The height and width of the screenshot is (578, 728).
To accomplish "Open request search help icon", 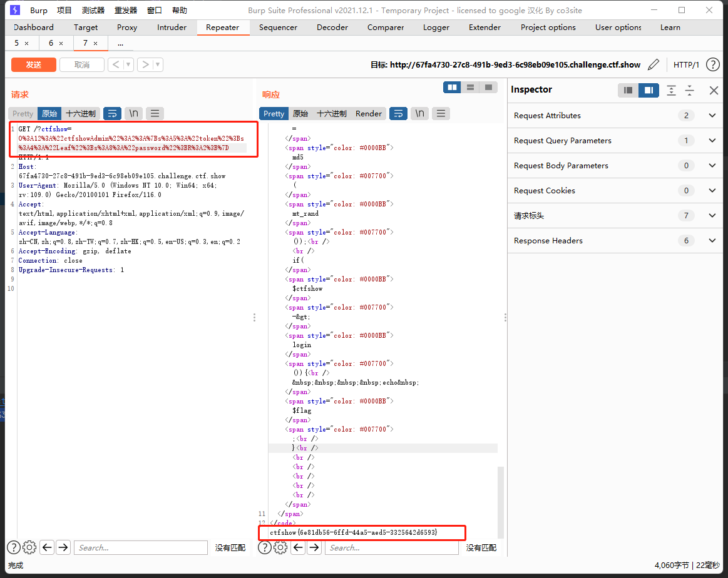I will pyautogui.click(x=14, y=547).
